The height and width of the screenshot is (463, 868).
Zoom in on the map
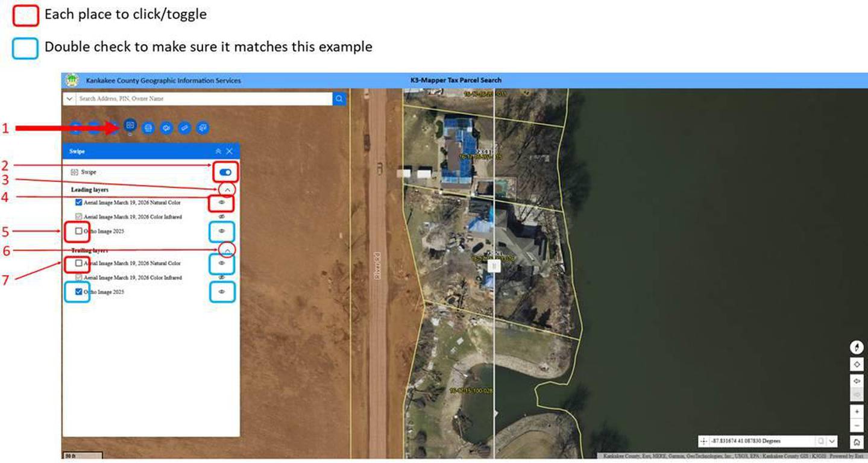tap(857, 411)
